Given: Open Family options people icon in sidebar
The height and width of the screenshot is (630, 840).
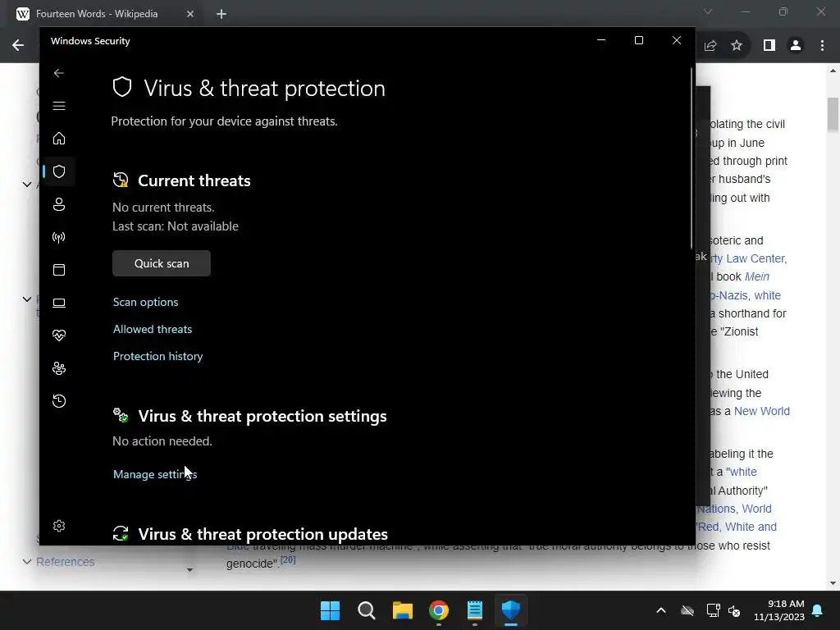Looking at the screenshot, I should click(59, 368).
